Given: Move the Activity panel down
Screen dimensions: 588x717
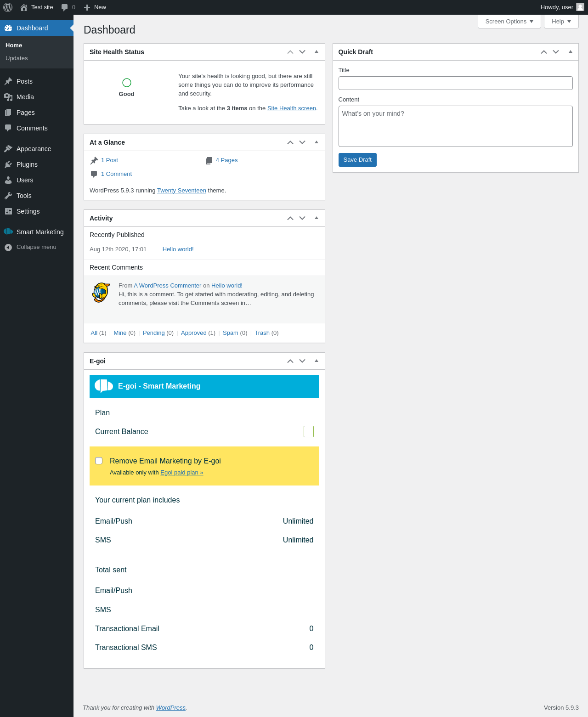Looking at the screenshot, I should click(302, 218).
